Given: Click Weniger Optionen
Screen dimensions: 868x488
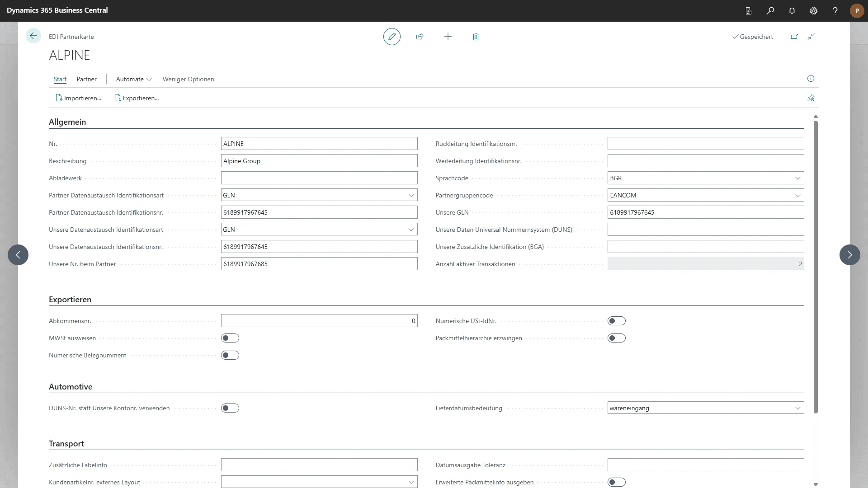Looking at the screenshot, I should (x=188, y=79).
